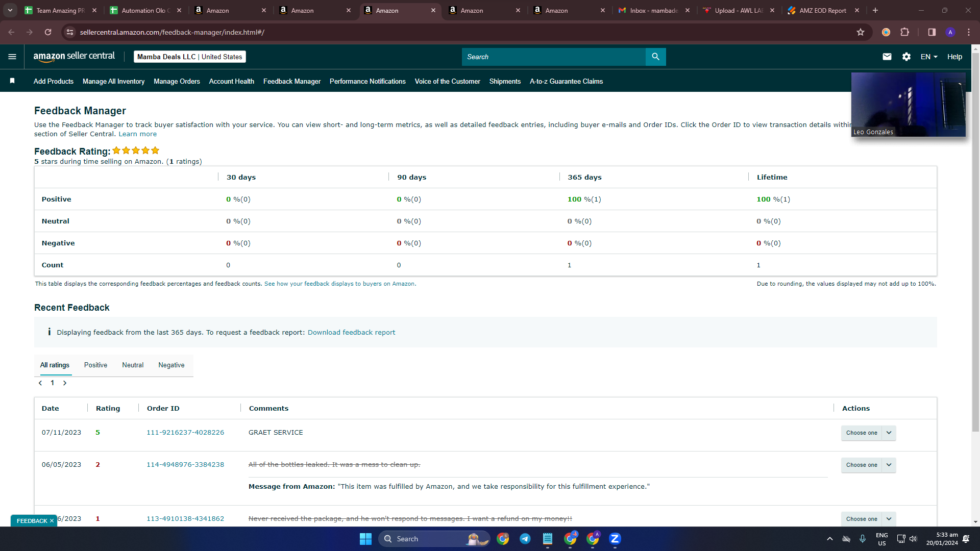Switch to the Positive ratings tab
Screen dimensions: 980x551
(95, 365)
